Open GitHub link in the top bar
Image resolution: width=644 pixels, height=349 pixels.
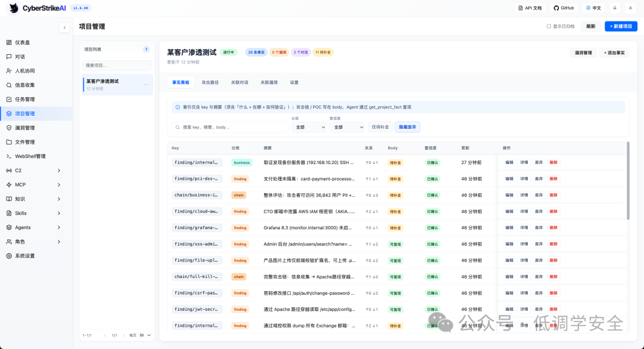click(x=563, y=8)
